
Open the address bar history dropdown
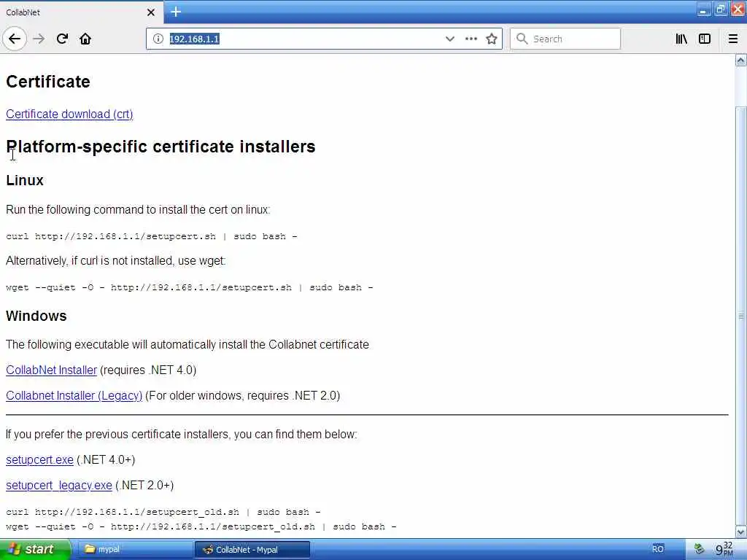tap(449, 39)
